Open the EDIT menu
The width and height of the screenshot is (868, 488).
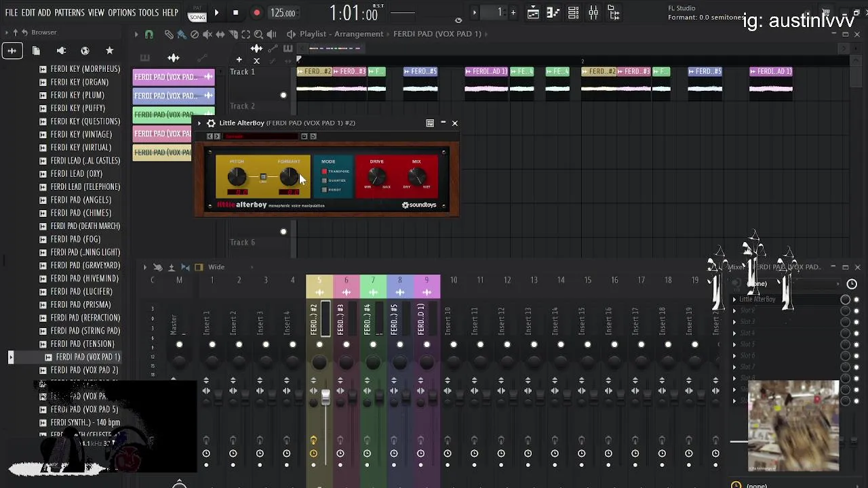pyautogui.click(x=28, y=13)
